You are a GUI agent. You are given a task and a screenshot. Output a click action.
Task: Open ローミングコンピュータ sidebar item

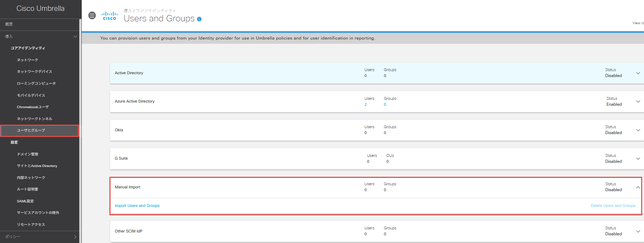(36, 83)
